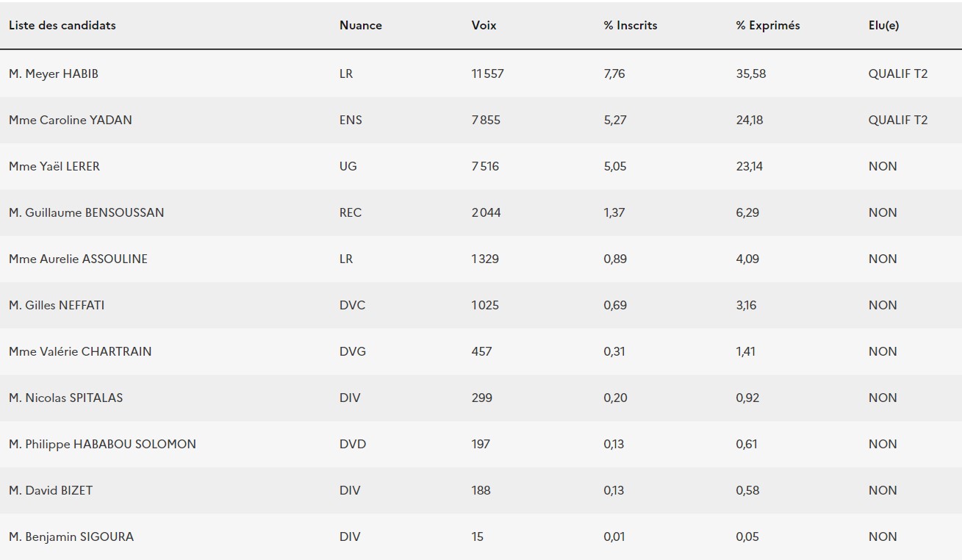The height and width of the screenshot is (560, 962).
Task: Select the 'Elu(e)' column header
Action: [883, 25]
